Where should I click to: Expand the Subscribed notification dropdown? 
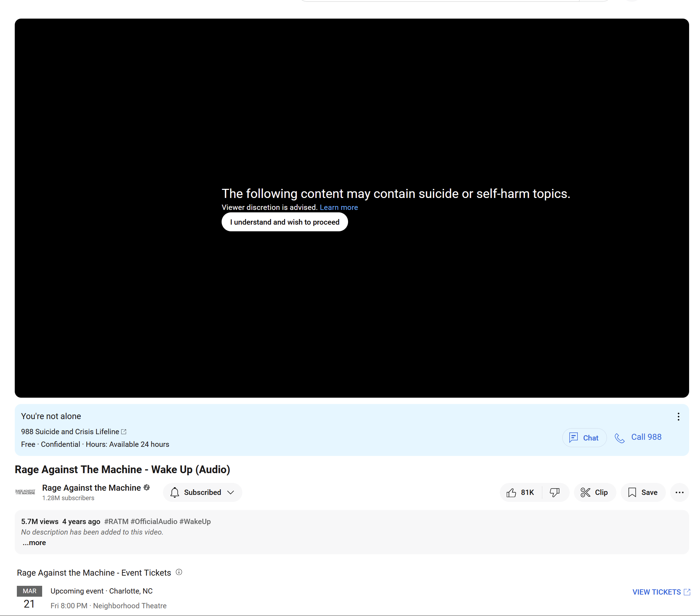click(202, 492)
